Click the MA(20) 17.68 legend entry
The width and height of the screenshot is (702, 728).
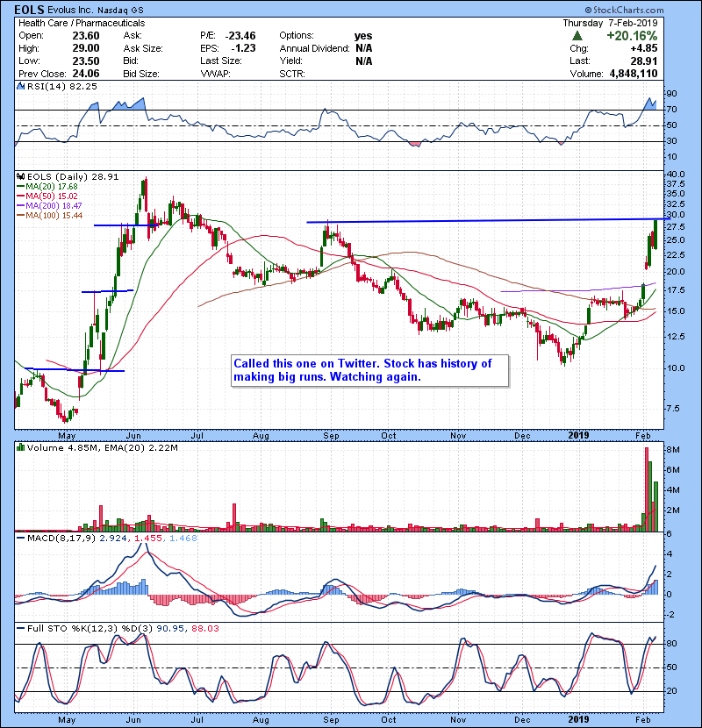(47, 187)
